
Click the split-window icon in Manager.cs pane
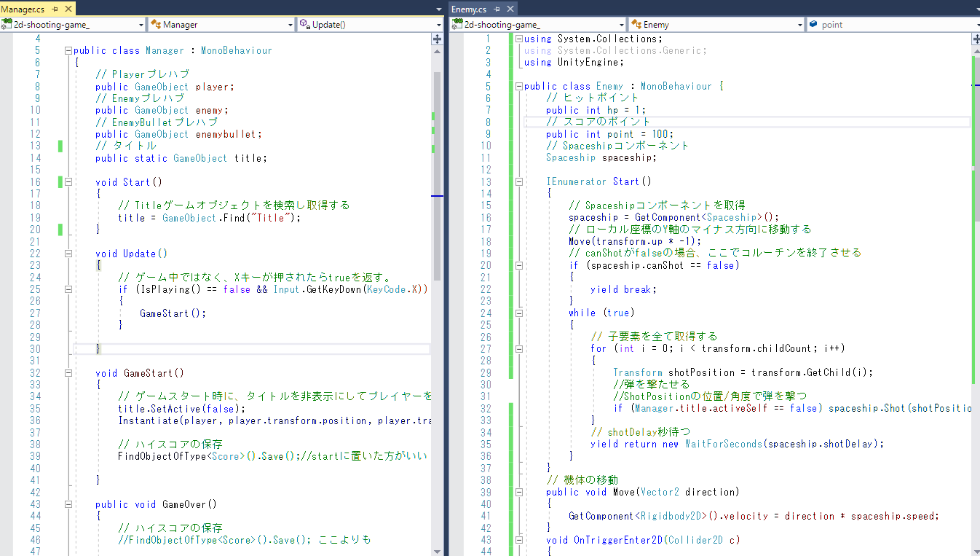(x=437, y=39)
